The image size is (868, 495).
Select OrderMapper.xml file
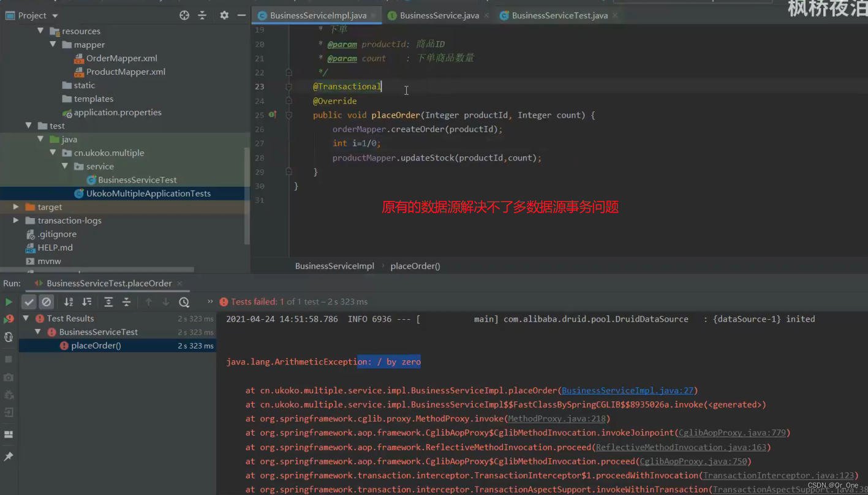pyautogui.click(x=121, y=58)
